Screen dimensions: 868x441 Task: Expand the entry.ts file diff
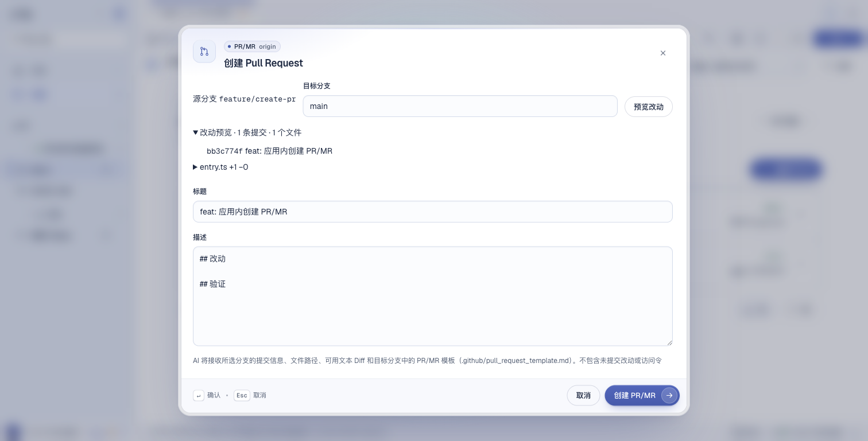coord(221,167)
